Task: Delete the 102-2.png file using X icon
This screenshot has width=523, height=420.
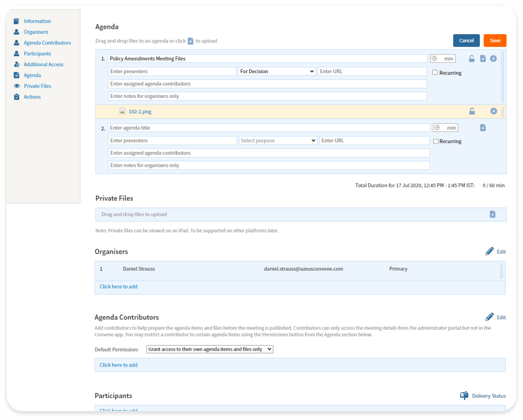Action: coord(493,111)
